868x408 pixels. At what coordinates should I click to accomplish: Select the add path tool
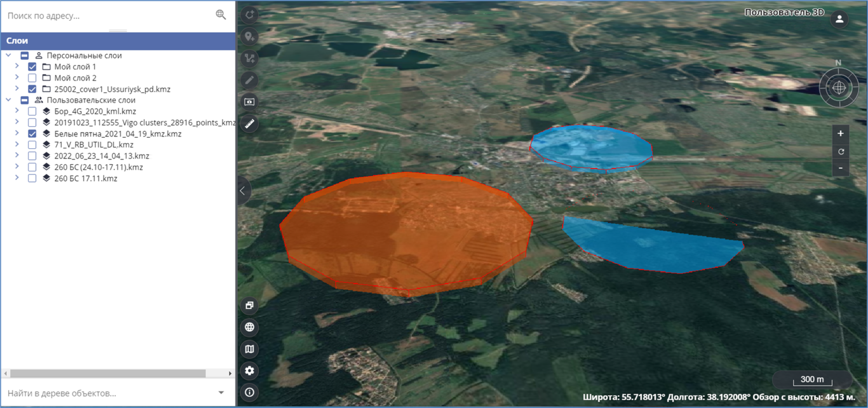(249, 58)
